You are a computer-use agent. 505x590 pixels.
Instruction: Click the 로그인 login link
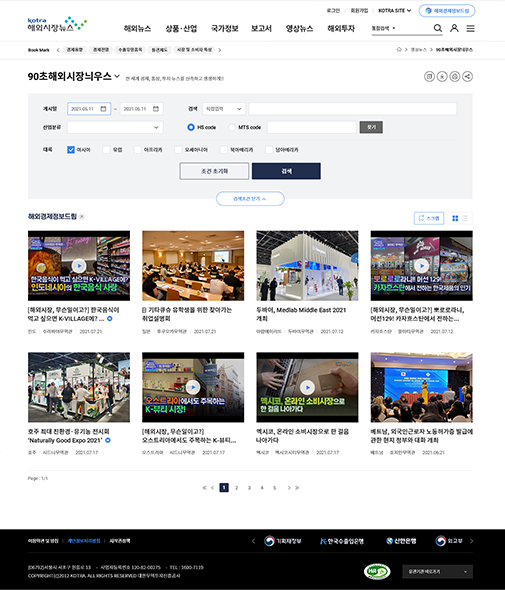coord(333,11)
